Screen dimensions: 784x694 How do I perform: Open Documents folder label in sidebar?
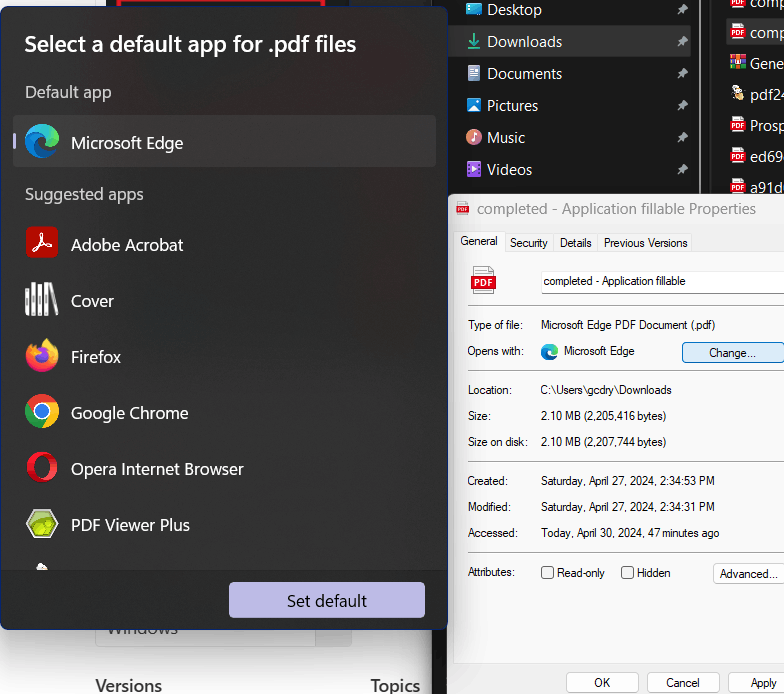524,74
